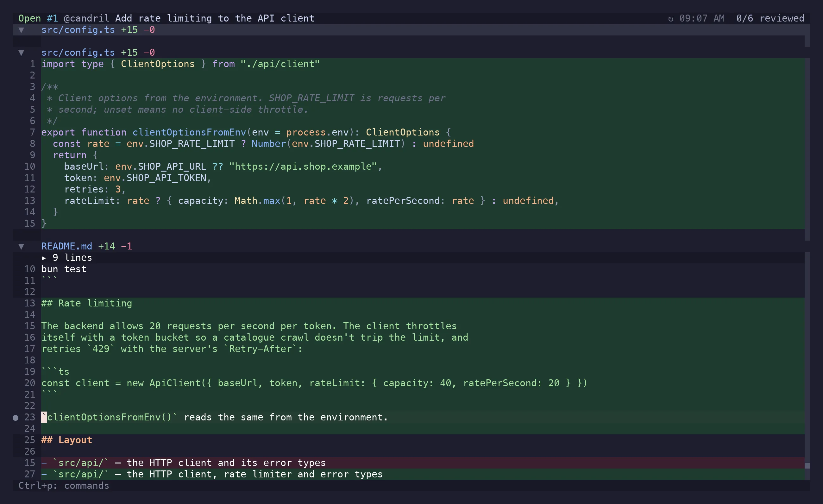823x504 pixels.
Task: Click 'Math.max' in the rateLimit line
Action: click(257, 201)
